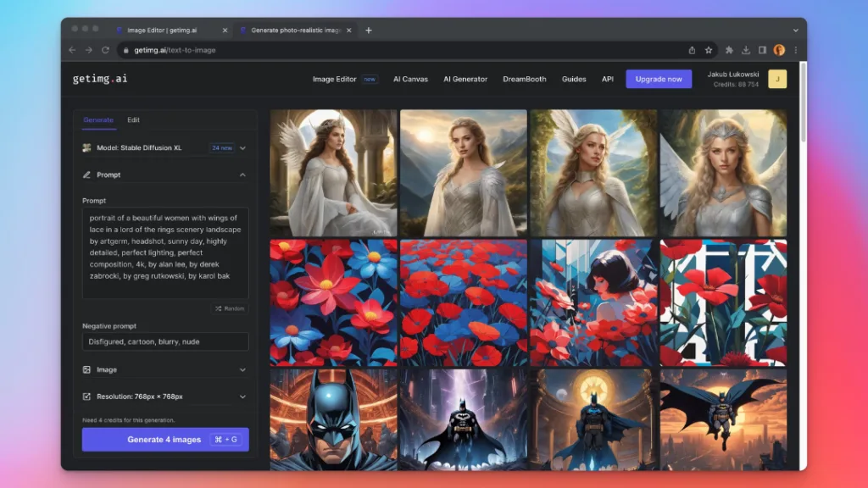Viewport: 868px width, 488px height.
Task: Open blonde woman with sun and mountains image
Action: (464, 173)
